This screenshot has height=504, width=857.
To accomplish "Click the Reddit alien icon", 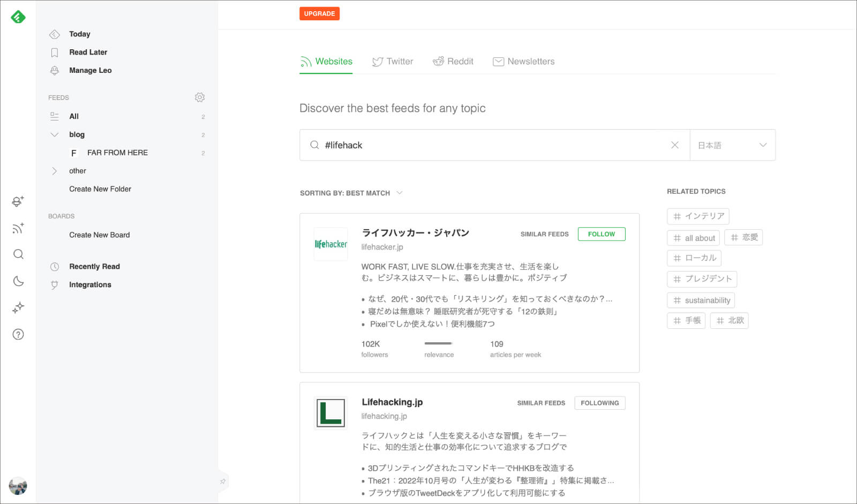I will click(438, 62).
